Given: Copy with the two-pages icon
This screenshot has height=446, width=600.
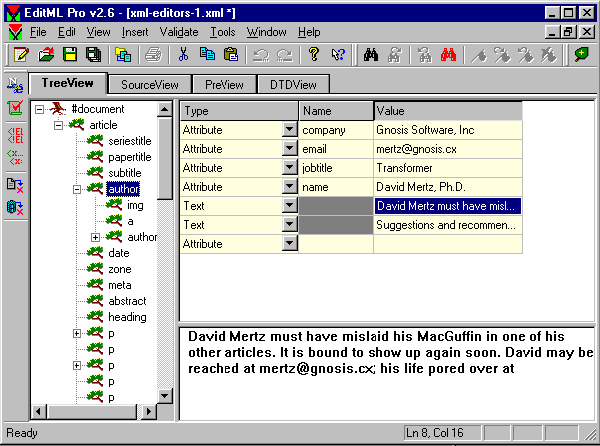Looking at the screenshot, I should click(207, 54).
